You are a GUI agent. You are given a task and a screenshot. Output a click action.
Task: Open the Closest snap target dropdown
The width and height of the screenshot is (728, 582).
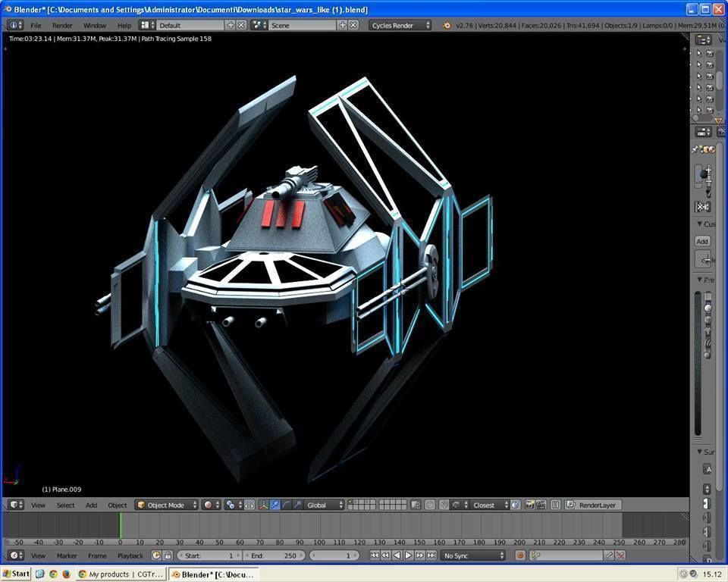coord(490,505)
